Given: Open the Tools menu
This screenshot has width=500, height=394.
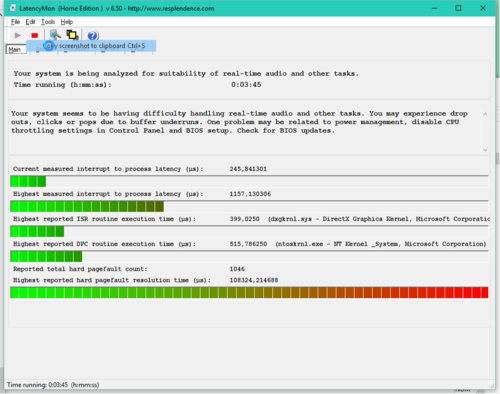Looking at the screenshot, I should [x=48, y=22].
